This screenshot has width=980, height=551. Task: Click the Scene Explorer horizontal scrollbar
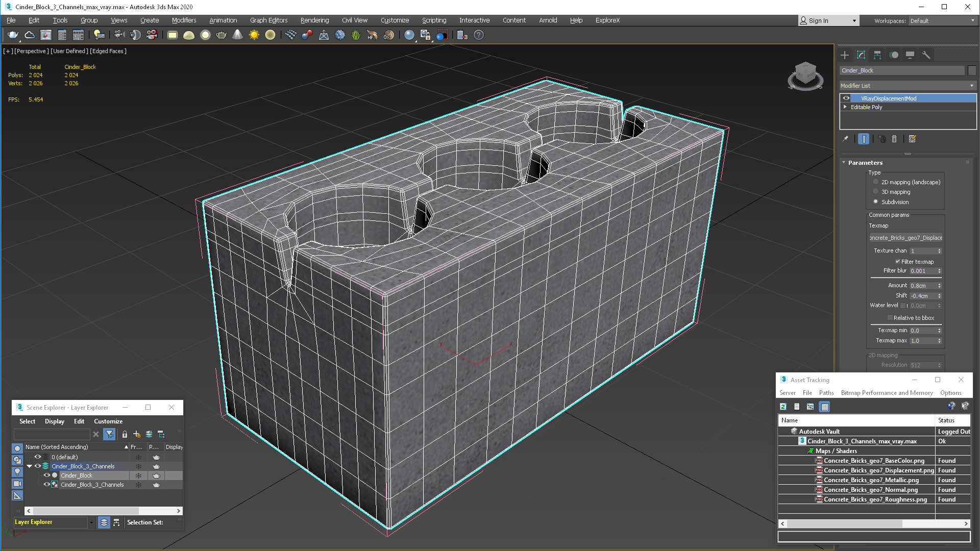click(104, 511)
